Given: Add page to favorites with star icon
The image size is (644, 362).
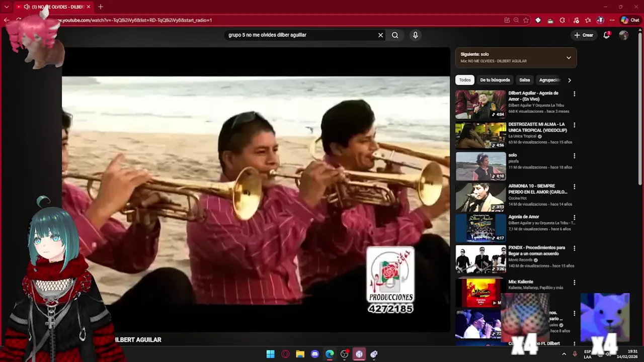Looking at the screenshot, I should 526,21.
